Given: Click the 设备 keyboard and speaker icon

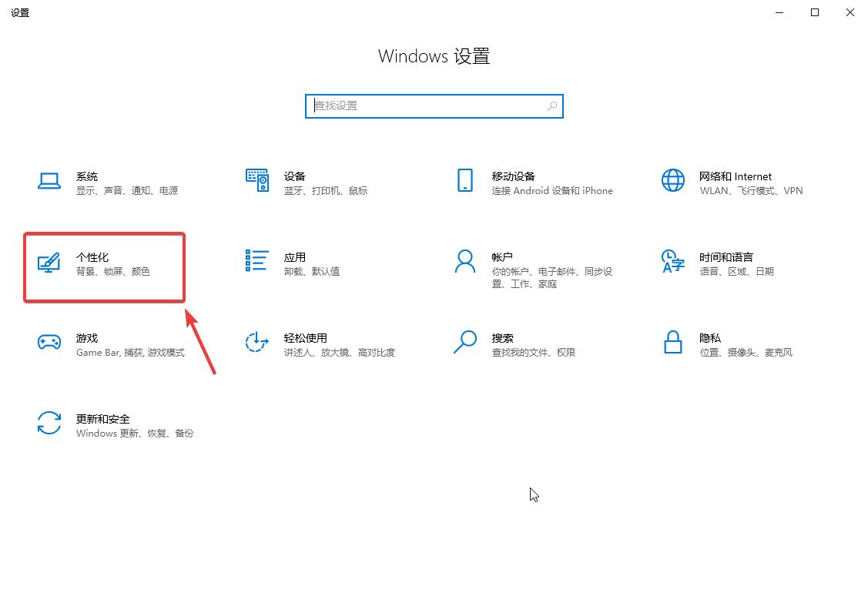Looking at the screenshot, I should pyautogui.click(x=257, y=180).
